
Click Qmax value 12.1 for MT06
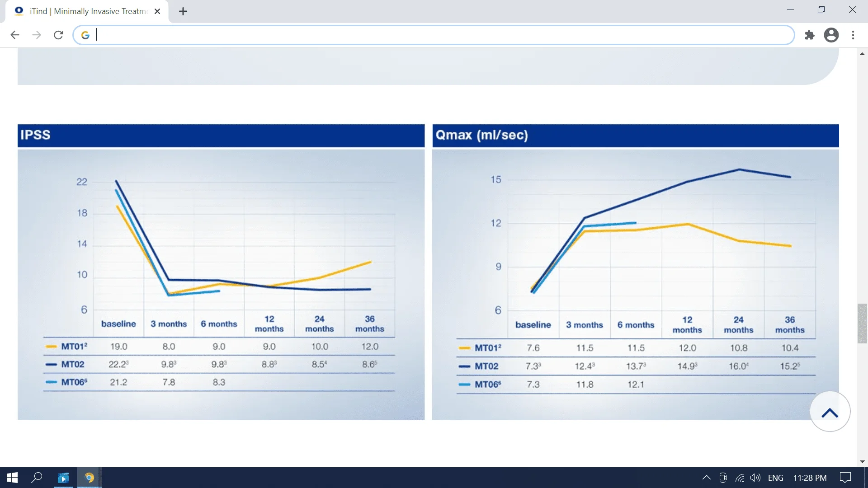coord(636,385)
